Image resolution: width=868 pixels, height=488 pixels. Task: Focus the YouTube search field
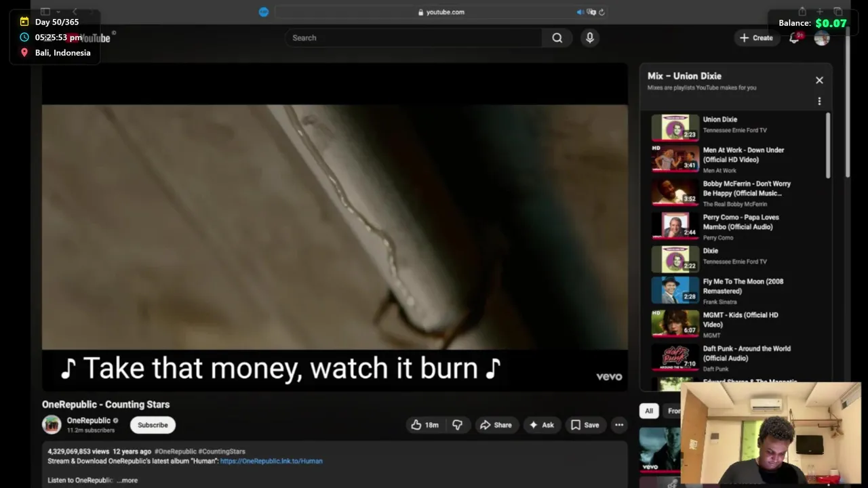point(414,38)
